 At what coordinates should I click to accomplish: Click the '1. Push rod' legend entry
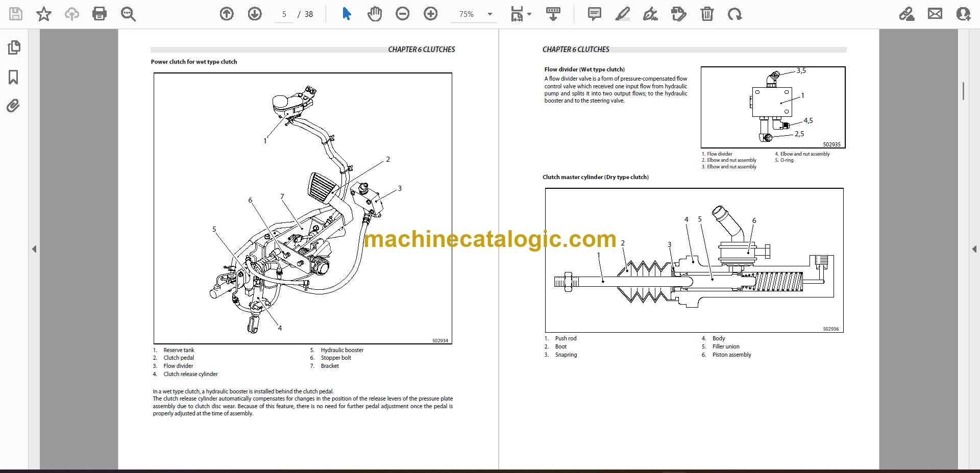pos(560,338)
